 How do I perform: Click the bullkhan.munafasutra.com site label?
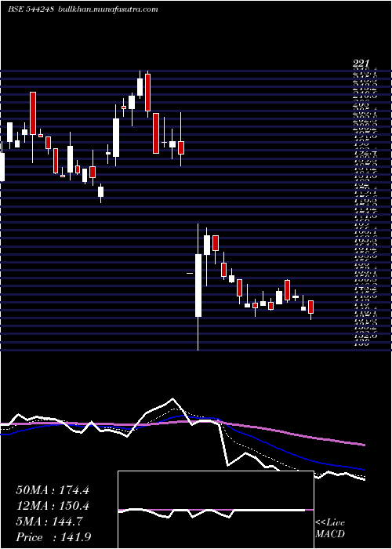tap(107, 9)
